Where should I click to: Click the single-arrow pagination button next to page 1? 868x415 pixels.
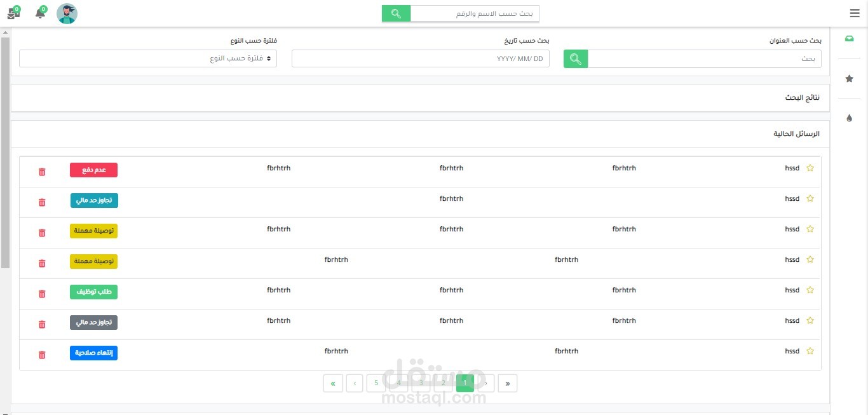pyautogui.click(x=486, y=383)
